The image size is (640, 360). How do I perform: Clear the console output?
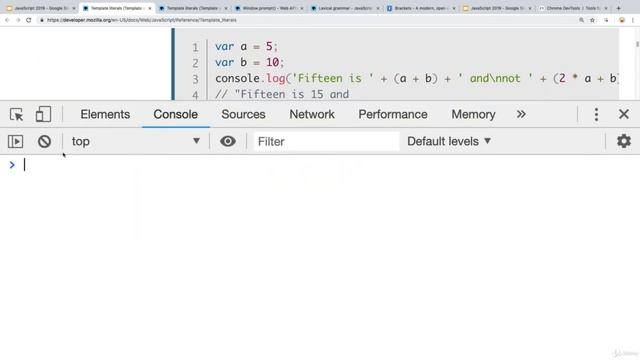(x=44, y=142)
